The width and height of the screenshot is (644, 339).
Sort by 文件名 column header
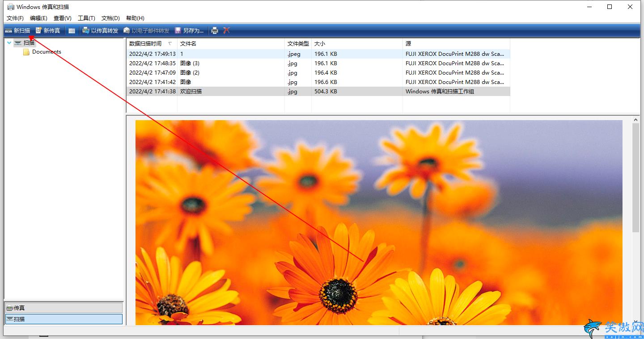point(231,44)
